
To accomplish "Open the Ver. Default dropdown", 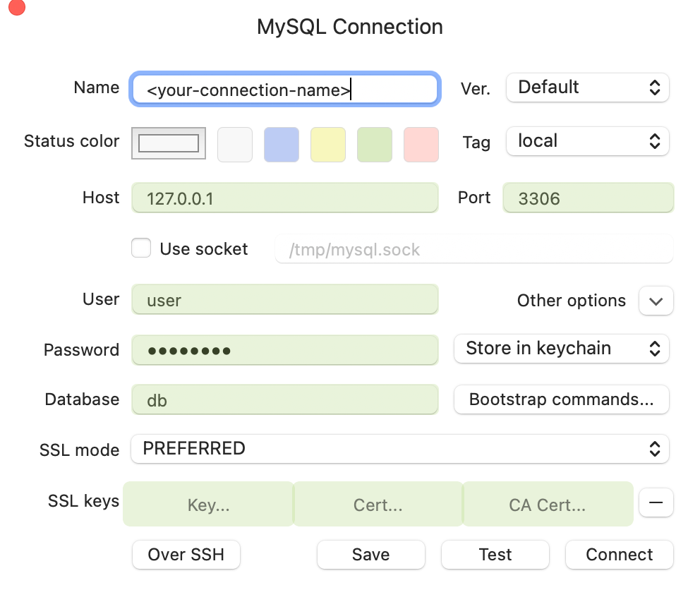I will point(587,88).
